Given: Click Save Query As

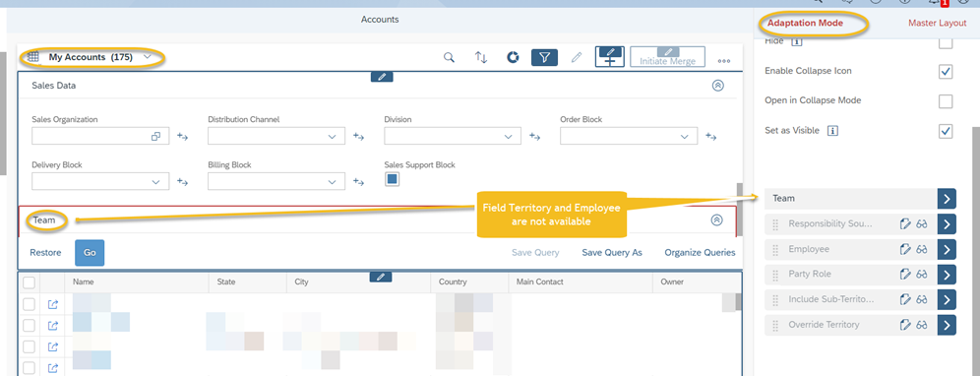Looking at the screenshot, I should (x=612, y=253).
